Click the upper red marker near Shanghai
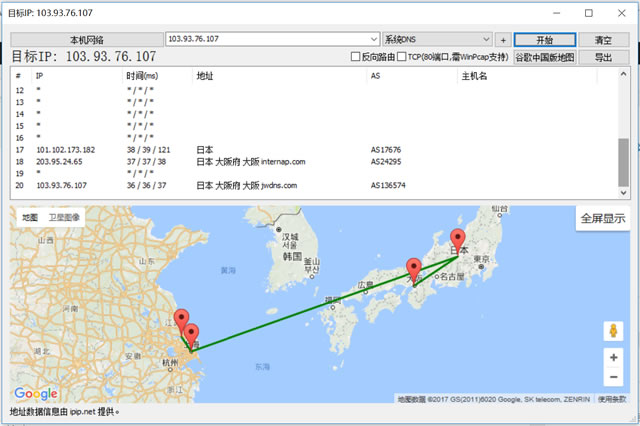This screenshot has width=640, height=426. pyautogui.click(x=182, y=320)
